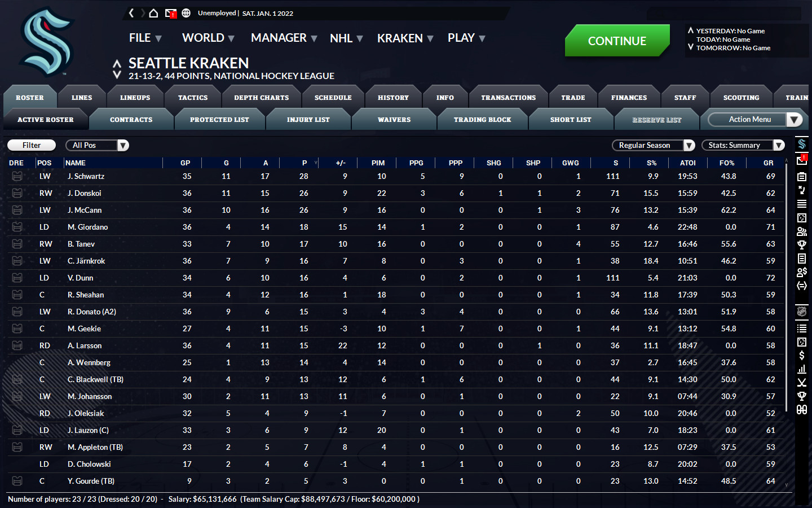Open the phone calls icon in sidebar
Image resolution: width=812 pixels, height=508 pixels.
coord(801,190)
